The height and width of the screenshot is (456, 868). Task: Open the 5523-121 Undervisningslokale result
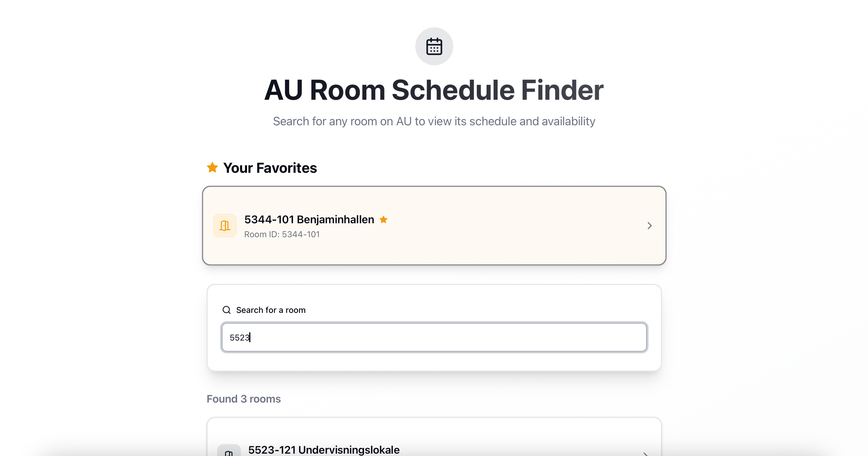click(x=324, y=449)
